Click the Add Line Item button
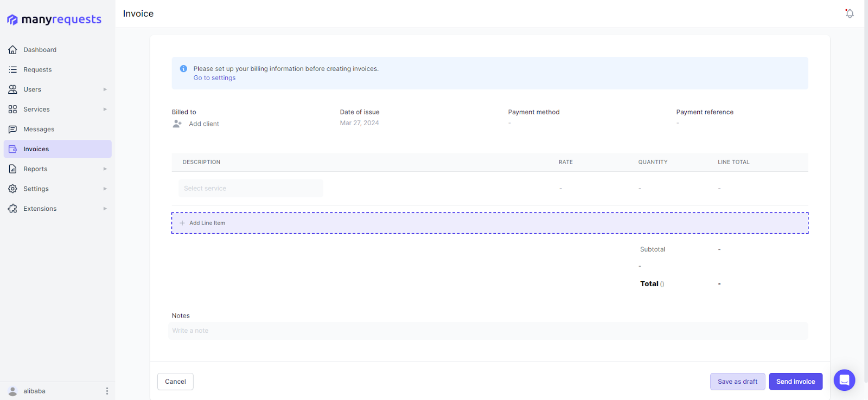Viewport: 868px width, 400px height. (x=490, y=223)
